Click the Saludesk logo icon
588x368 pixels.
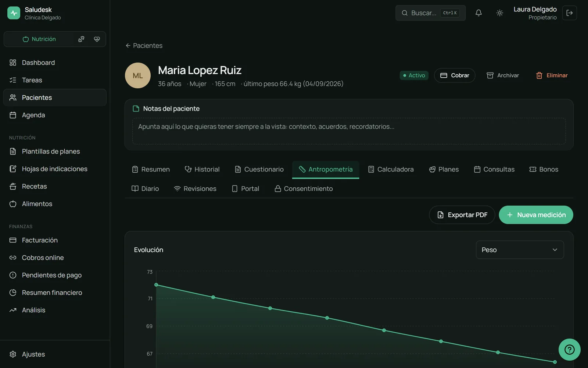tap(14, 13)
